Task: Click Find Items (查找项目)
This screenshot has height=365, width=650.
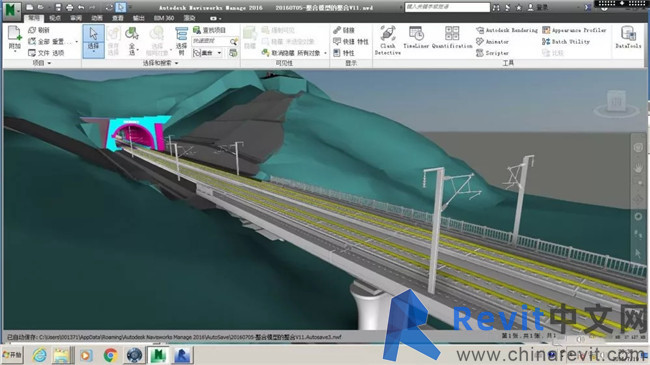Action: click(209, 30)
